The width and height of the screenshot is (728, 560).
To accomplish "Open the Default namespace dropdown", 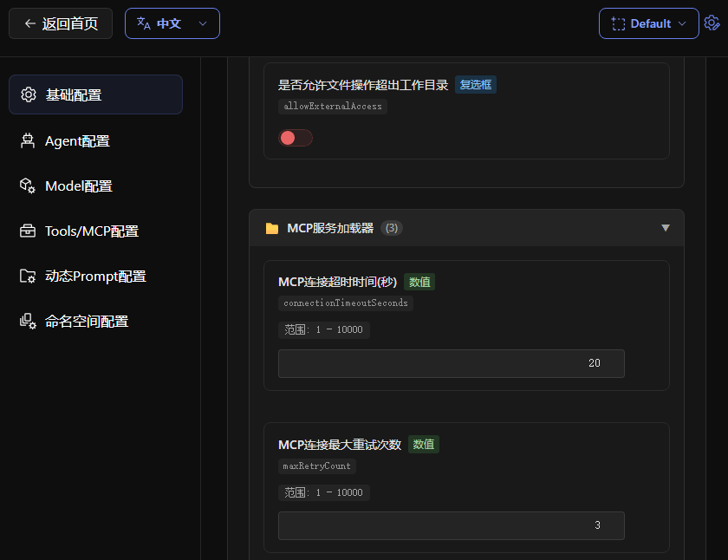I will coord(648,23).
